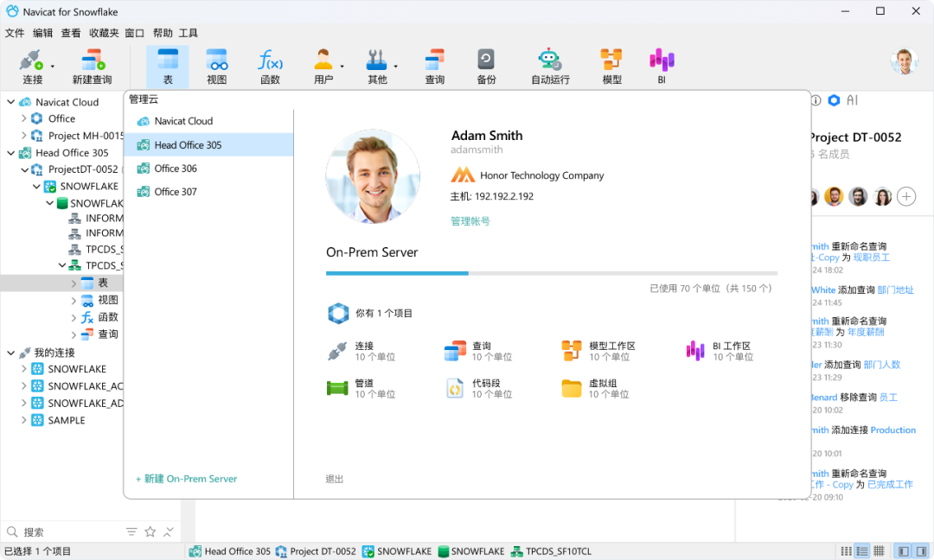The height and width of the screenshot is (560, 934).
Task: Select the 查询 tree item
Action: coord(108,334)
